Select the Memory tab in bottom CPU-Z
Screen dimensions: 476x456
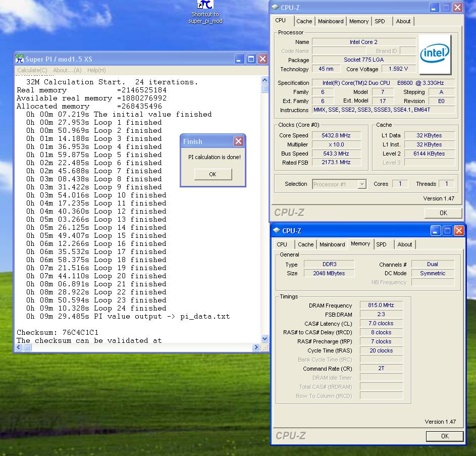[360, 243]
